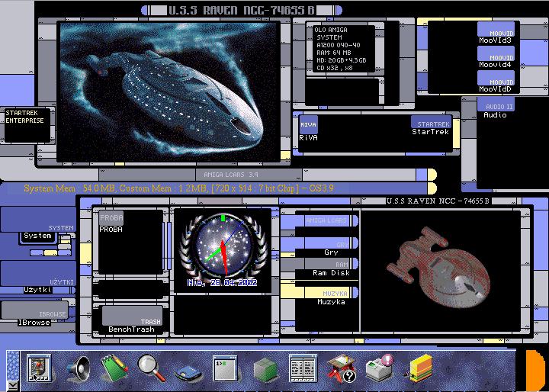Click the 'HD: 20GB+4.3GB' specification line
Screen dimensions: 549x392
341,60
